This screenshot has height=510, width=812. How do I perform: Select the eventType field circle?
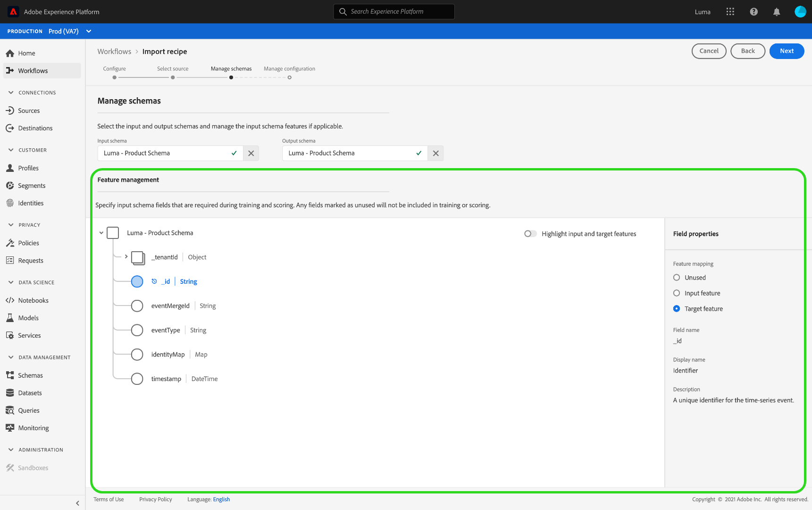(x=137, y=330)
